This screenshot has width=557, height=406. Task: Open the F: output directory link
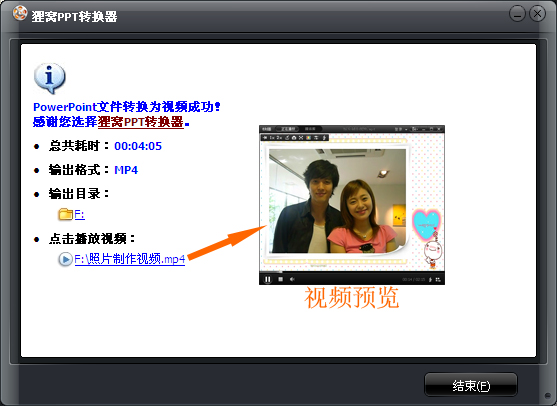[x=80, y=214]
